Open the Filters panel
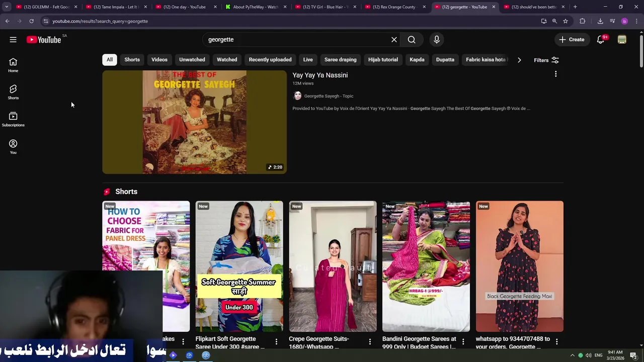Screen dimensions: 644x362 546,60
